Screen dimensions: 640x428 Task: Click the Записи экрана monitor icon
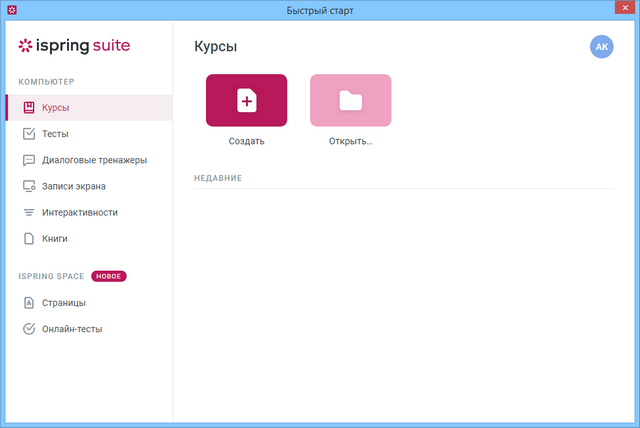(x=29, y=186)
